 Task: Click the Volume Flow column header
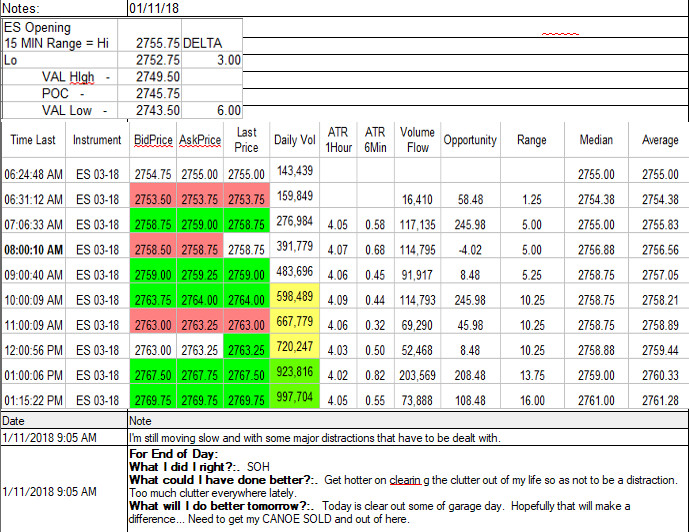(x=417, y=140)
